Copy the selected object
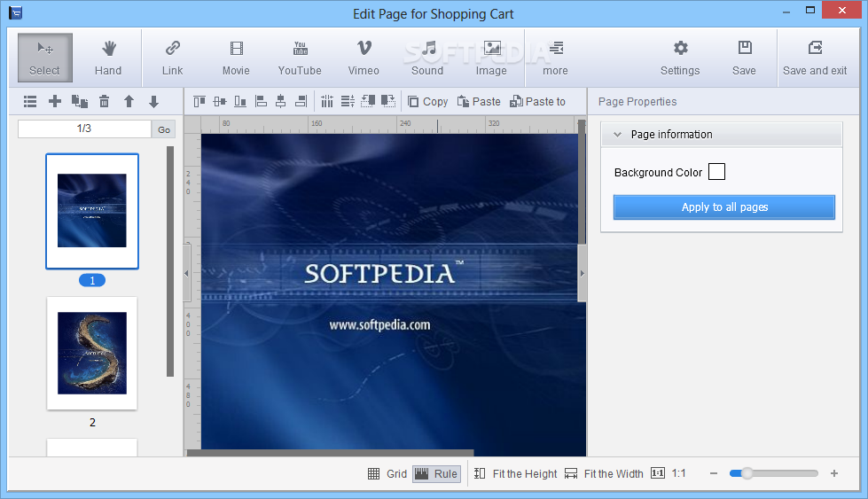This screenshot has height=499, width=868. tap(428, 101)
